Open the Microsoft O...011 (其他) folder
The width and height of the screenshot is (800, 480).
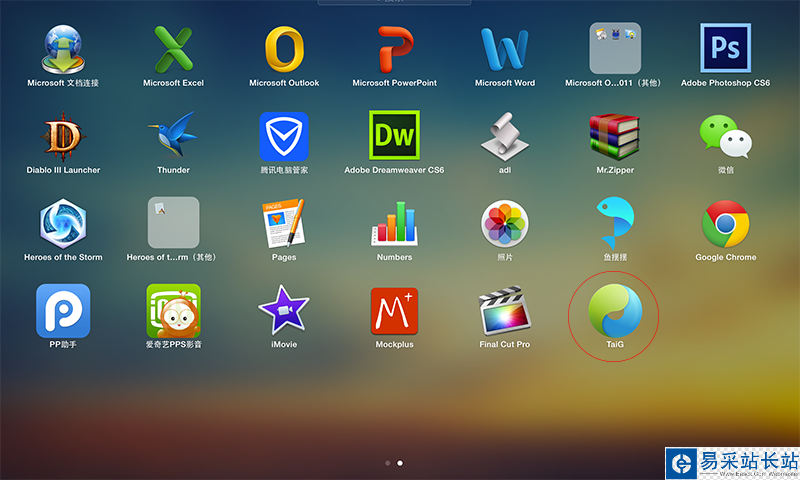pos(615,48)
